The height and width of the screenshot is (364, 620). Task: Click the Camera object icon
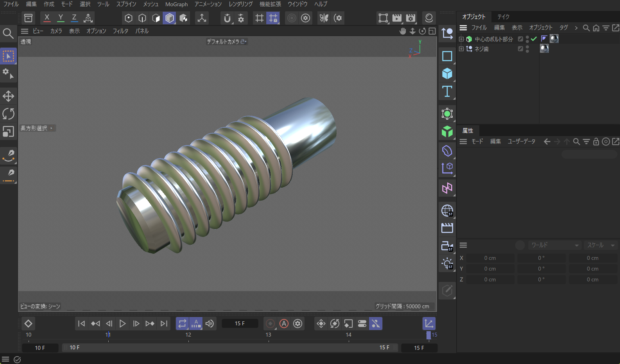447,246
